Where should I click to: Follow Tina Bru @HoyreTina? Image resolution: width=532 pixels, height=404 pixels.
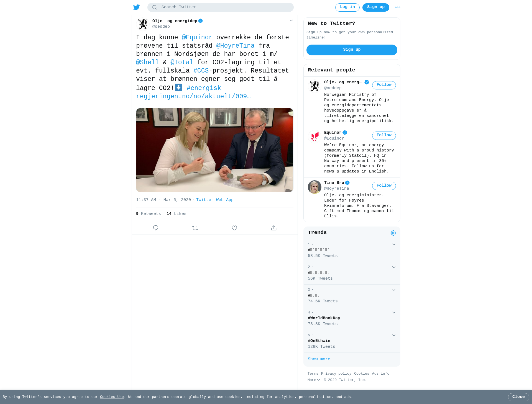[x=384, y=186]
